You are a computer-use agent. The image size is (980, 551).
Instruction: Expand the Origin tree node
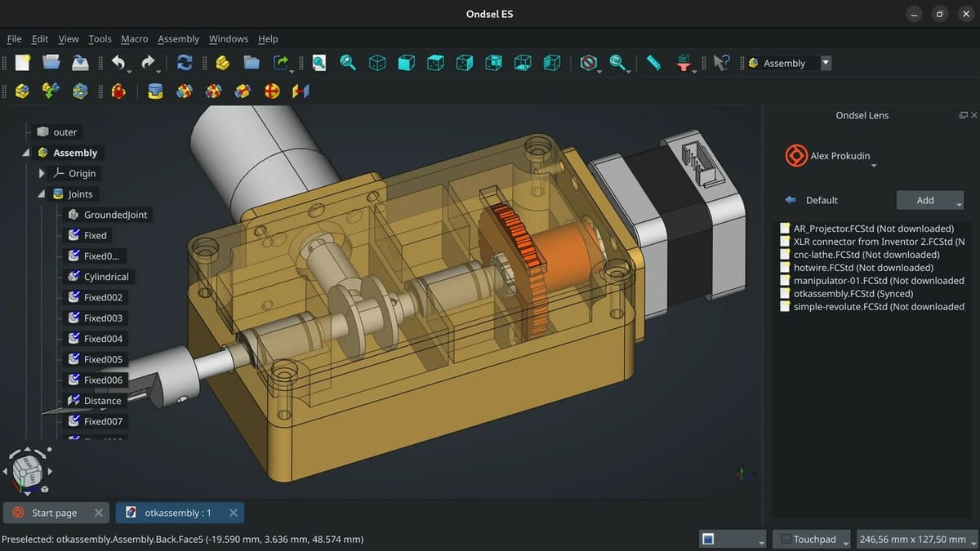42,173
